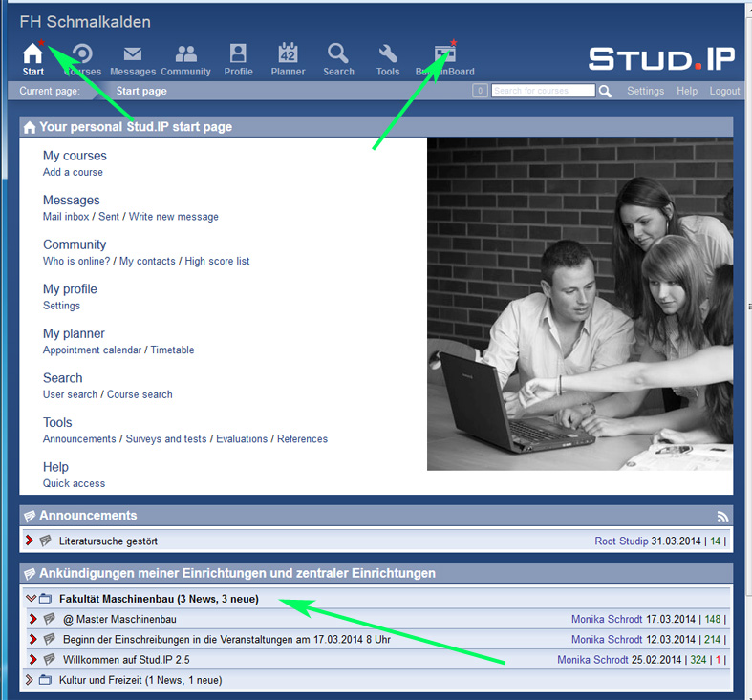This screenshot has width=752, height=700.
Task: Open Settings in the top bar
Action: coord(645,91)
